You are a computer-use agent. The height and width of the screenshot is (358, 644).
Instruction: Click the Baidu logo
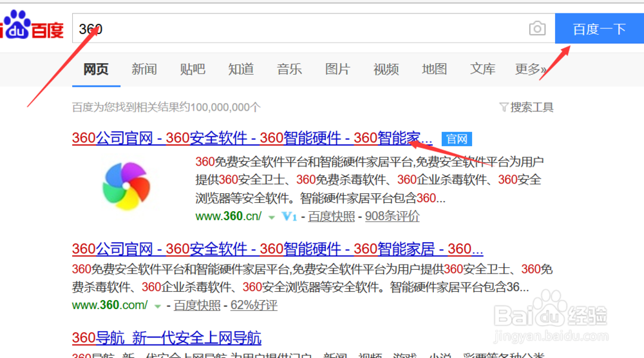pos(32,24)
